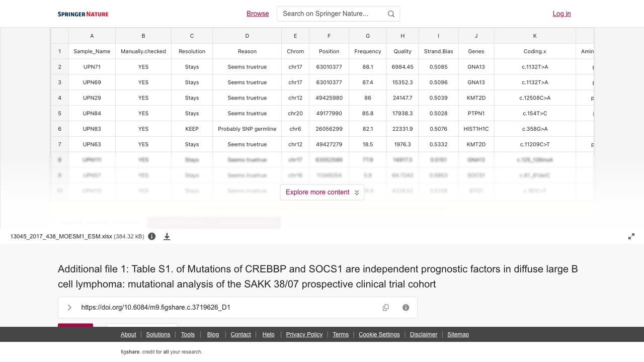Expand Explore more content
The image size is (644, 362).
coord(322,192)
